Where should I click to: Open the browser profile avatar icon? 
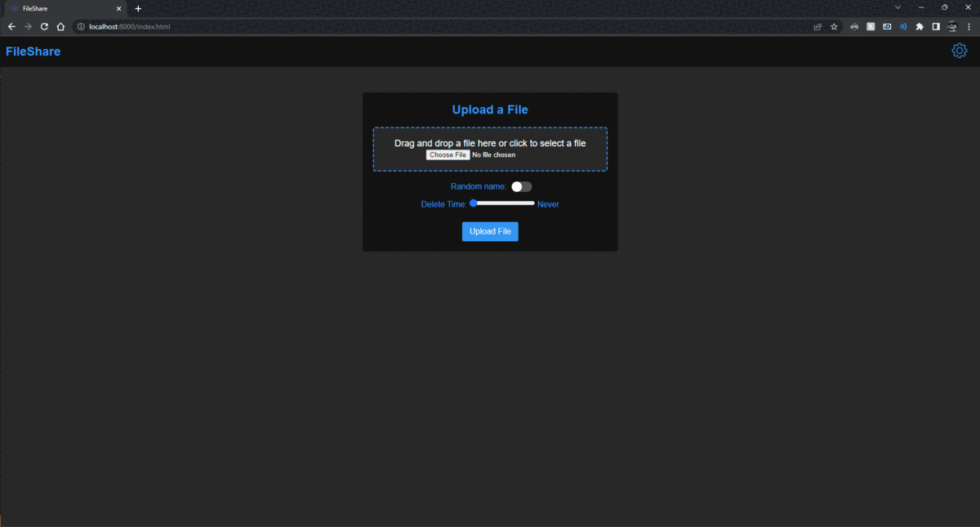coord(951,26)
